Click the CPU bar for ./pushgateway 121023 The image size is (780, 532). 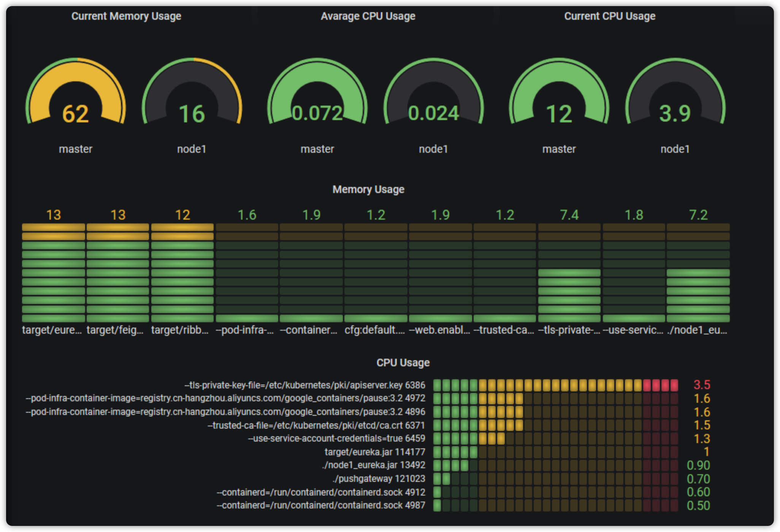pos(556,479)
